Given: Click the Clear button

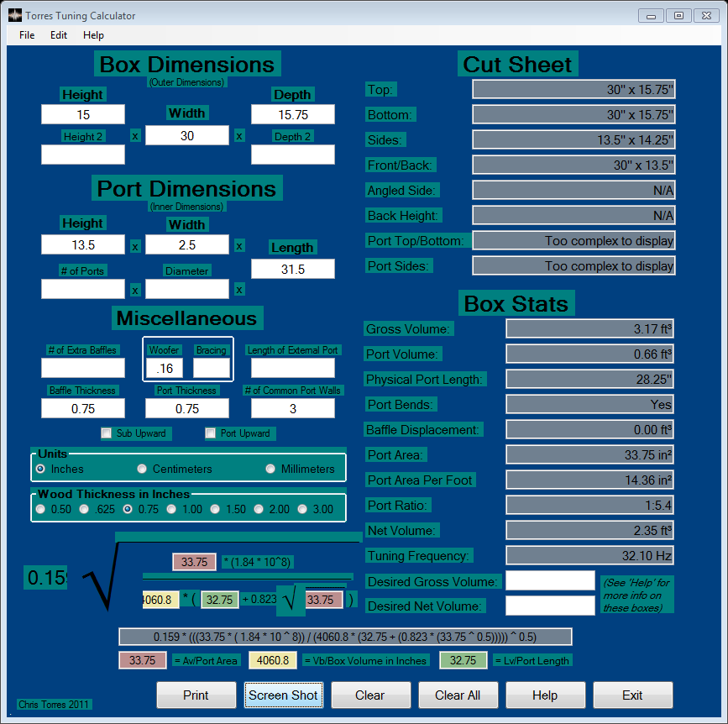Looking at the screenshot, I should coord(370,695).
